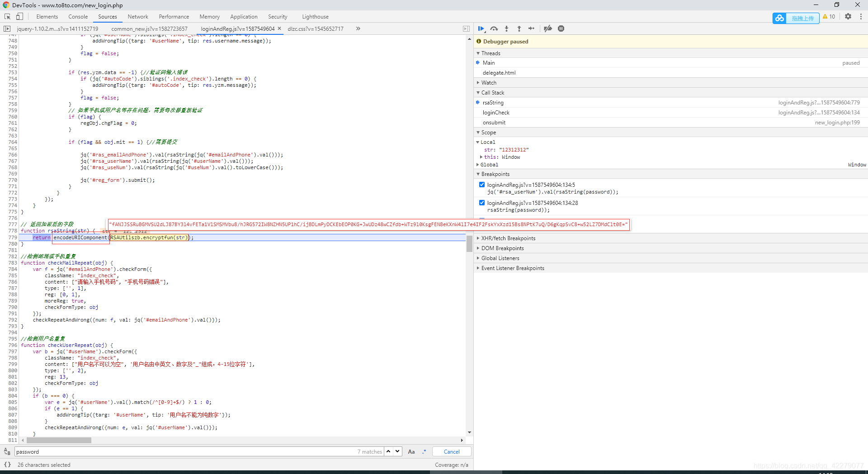The width and height of the screenshot is (868, 474).
Task: Select loginCheck frame in call stack
Action: tap(496, 113)
